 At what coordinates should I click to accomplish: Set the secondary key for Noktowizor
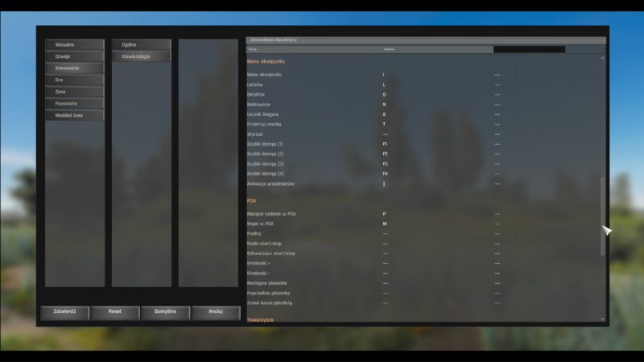tap(497, 105)
